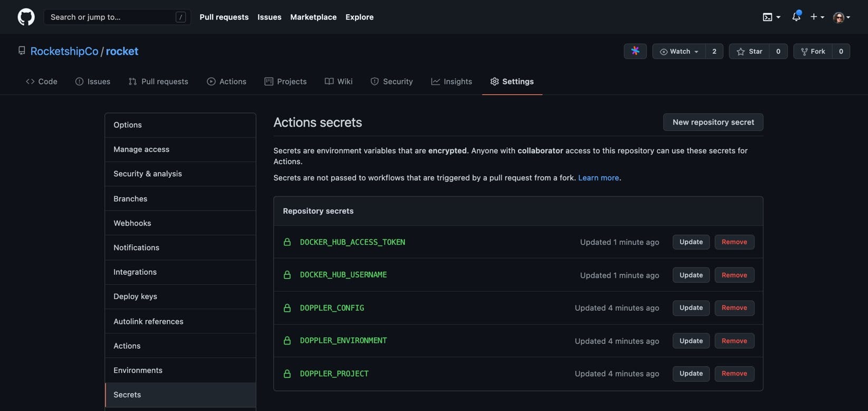Click the RocketshipCo organization link
The width and height of the screenshot is (868, 411).
pos(64,51)
